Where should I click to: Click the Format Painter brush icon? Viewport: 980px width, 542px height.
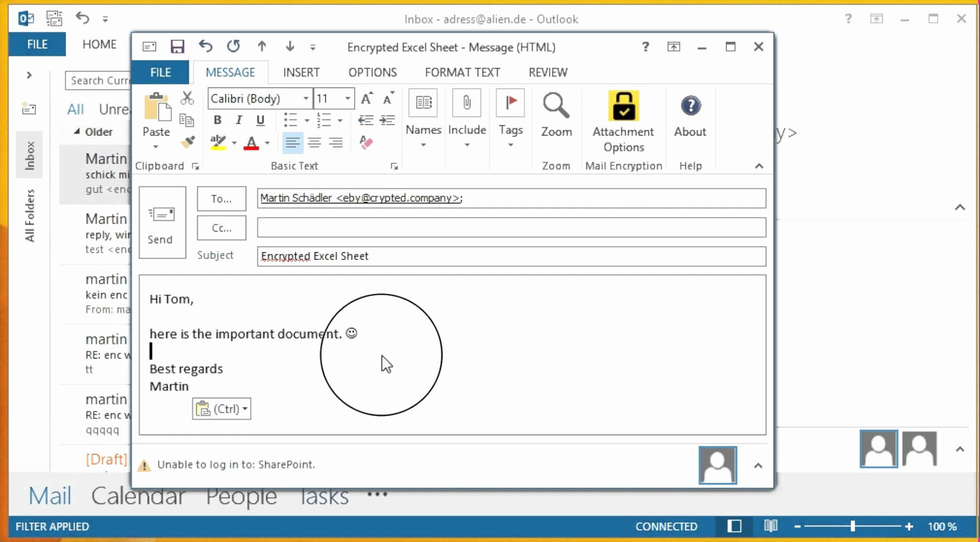click(188, 142)
